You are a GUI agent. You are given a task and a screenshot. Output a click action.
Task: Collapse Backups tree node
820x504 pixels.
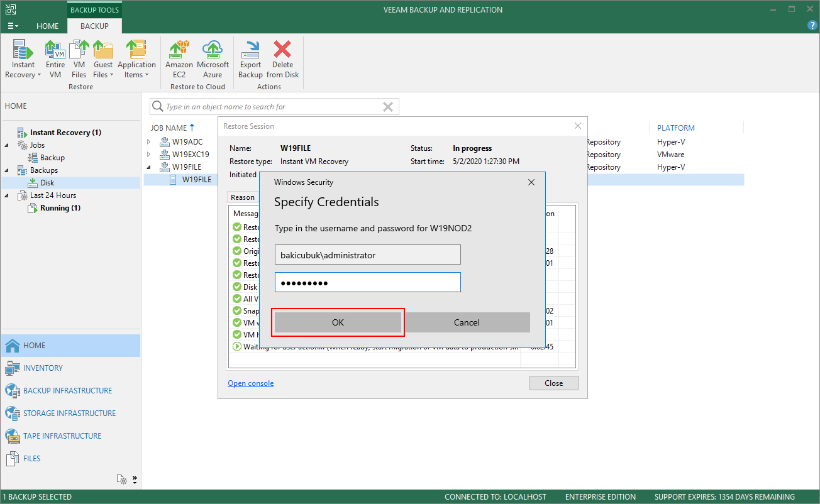tap(7, 170)
